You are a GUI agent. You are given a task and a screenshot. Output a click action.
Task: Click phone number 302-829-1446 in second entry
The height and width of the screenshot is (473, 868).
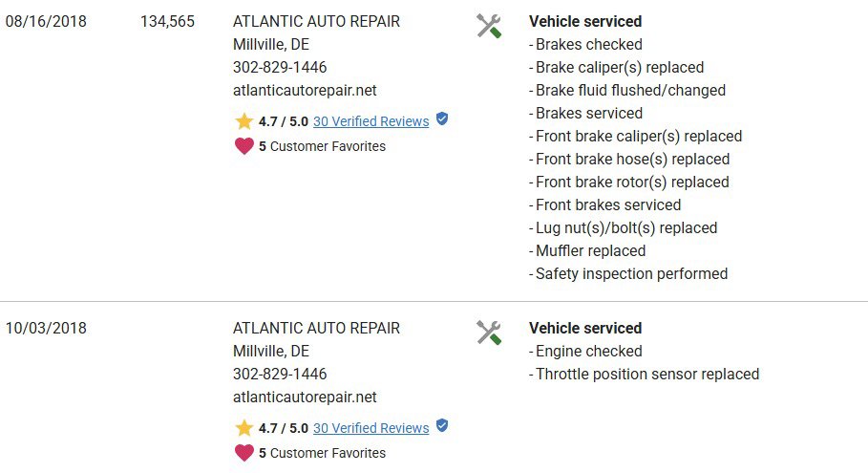[280, 374]
